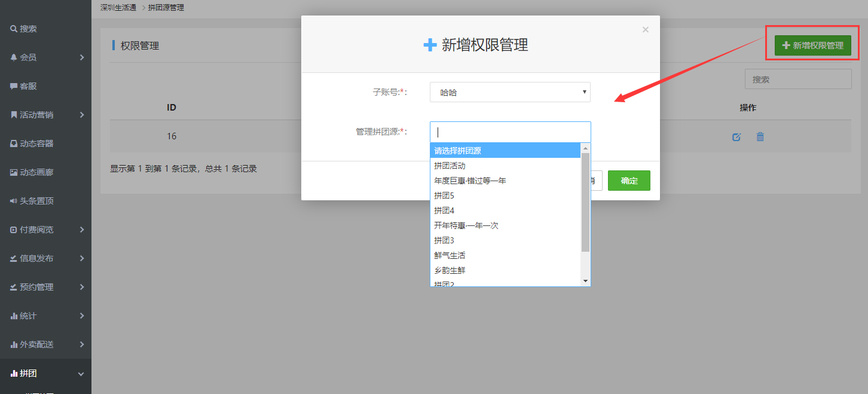Image resolution: width=868 pixels, height=394 pixels.
Task: Expand the 活动营销 sidebar menu
Action: pyautogui.click(x=45, y=115)
